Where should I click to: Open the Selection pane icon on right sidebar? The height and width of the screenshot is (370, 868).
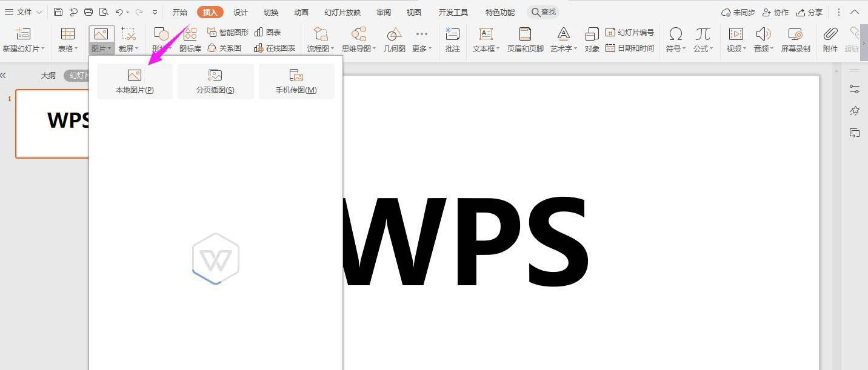[854, 133]
